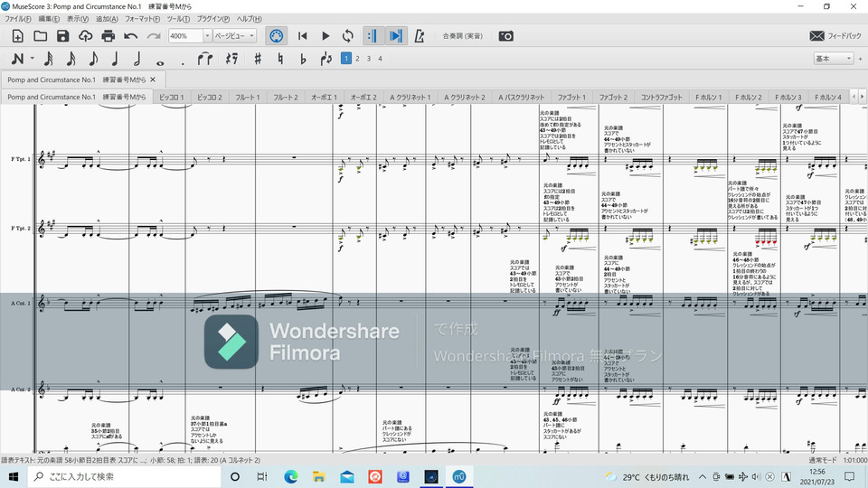The height and width of the screenshot is (488, 868).
Task: Open a score file using the folder icon
Action: (x=41, y=36)
